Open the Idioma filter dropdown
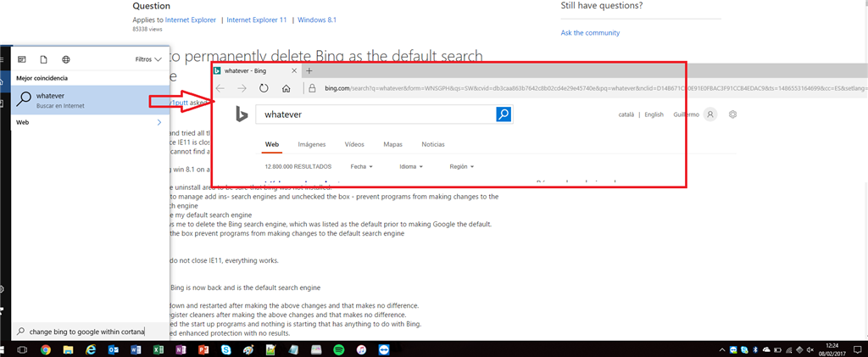The height and width of the screenshot is (357, 868). click(x=411, y=166)
